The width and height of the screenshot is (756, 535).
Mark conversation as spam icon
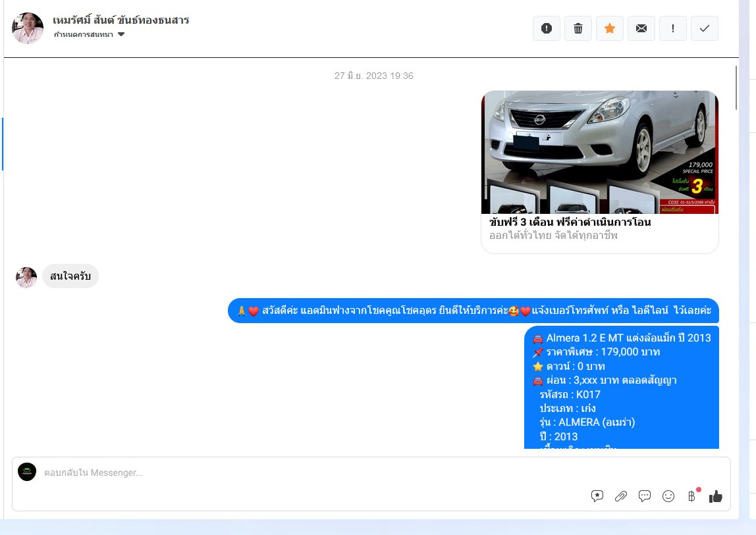click(x=547, y=28)
